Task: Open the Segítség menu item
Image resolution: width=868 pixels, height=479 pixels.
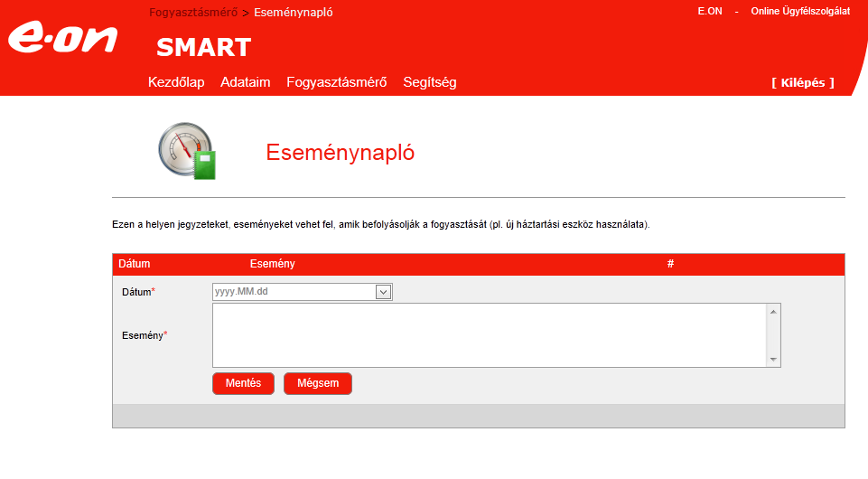Action: [430, 82]
